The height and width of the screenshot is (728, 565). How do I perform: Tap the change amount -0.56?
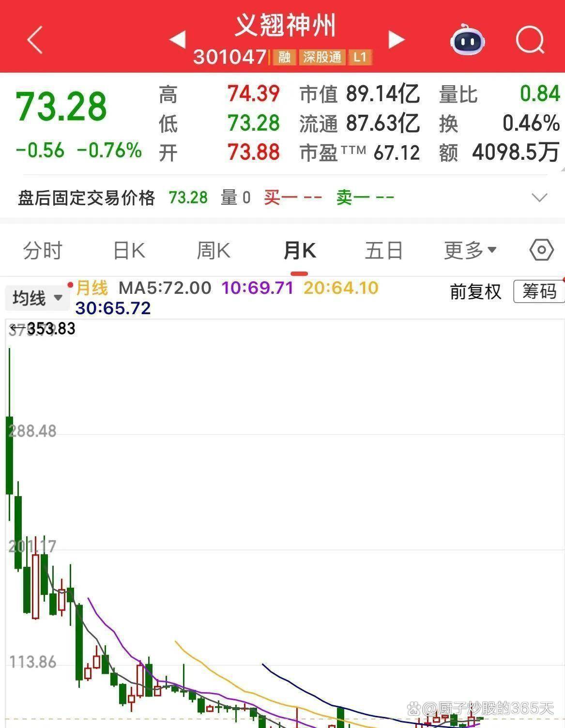tap(40, 151)
